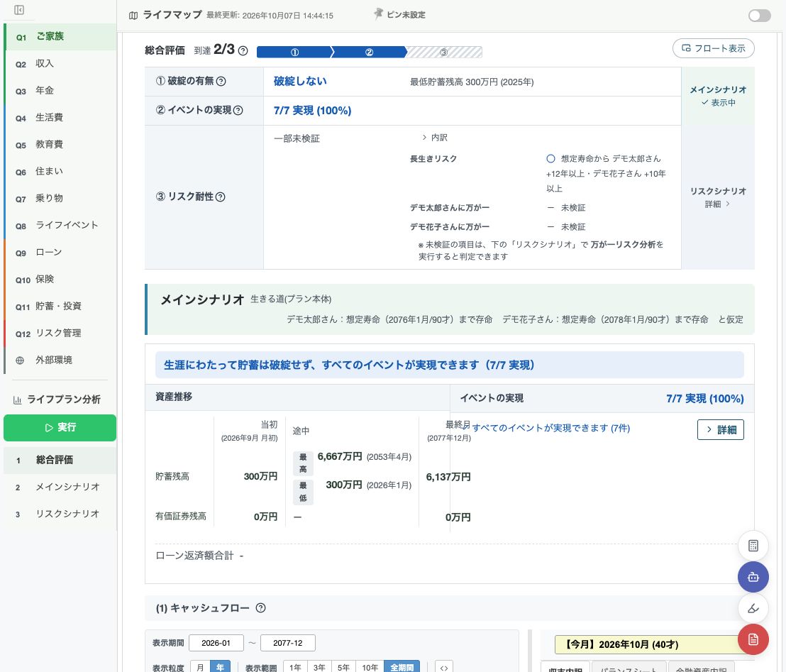
Task: Open Q3 年金 section
Action: pyautogui.click(x=60, y=91)
